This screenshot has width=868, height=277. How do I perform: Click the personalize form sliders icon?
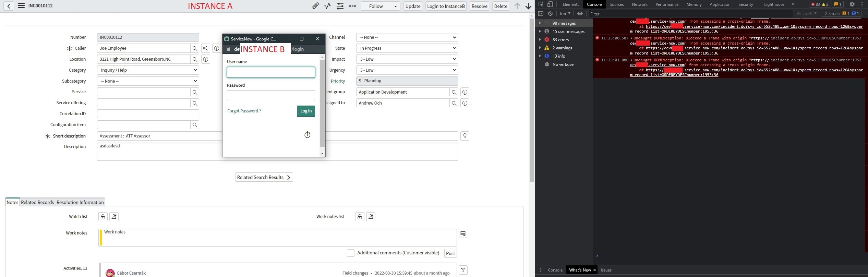(x=340, y=6)
